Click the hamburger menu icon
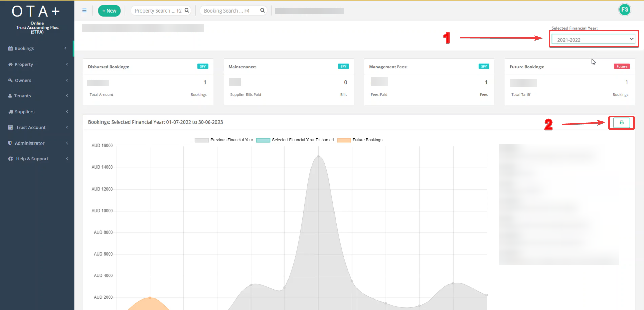Image resolution: width=644 pixels, height=310 pixels. pos(84,10)
